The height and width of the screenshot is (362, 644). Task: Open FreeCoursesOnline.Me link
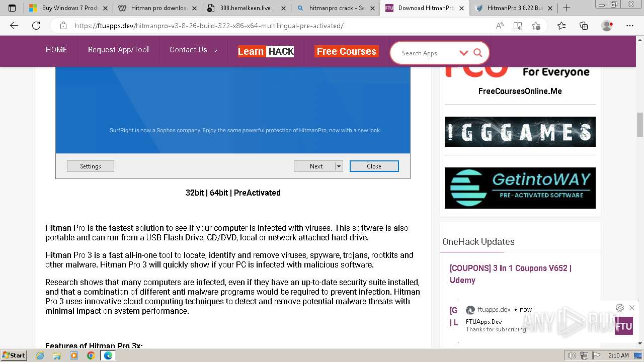point(520,91)
